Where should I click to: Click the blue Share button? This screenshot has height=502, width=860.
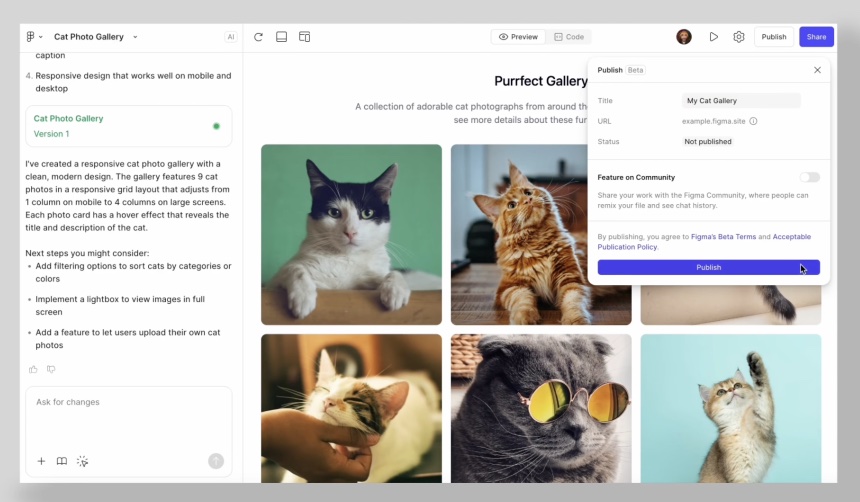pyautogui.click(x=816, y=37)
